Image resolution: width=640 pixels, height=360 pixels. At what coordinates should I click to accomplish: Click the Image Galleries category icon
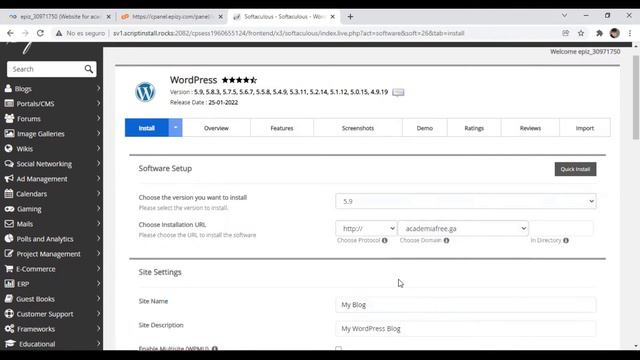click(9, 133)
